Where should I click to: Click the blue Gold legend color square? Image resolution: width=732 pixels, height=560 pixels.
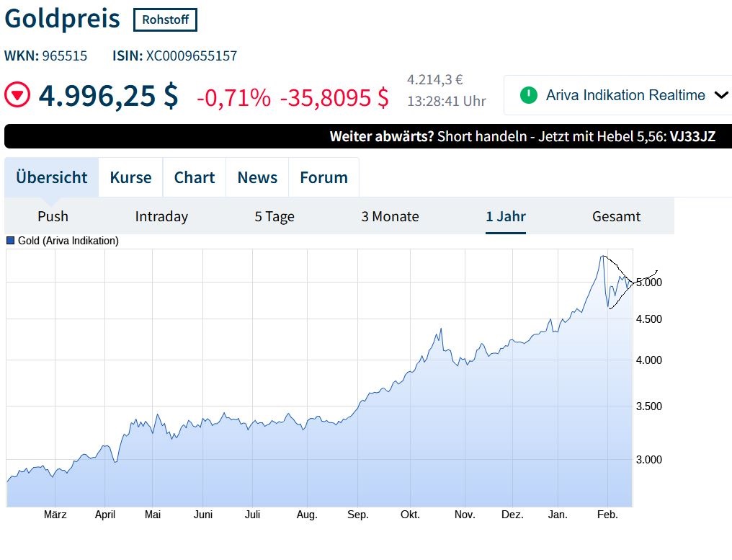[11, 241]
